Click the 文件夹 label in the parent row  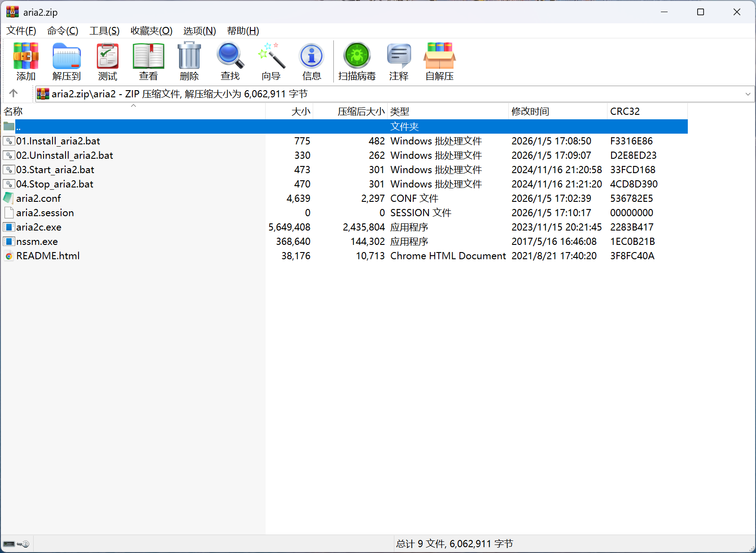click(x=404, y=126)
